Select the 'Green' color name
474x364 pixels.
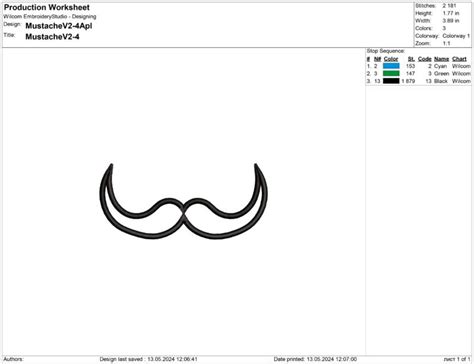pyautogui.click(x=442, y=74)
